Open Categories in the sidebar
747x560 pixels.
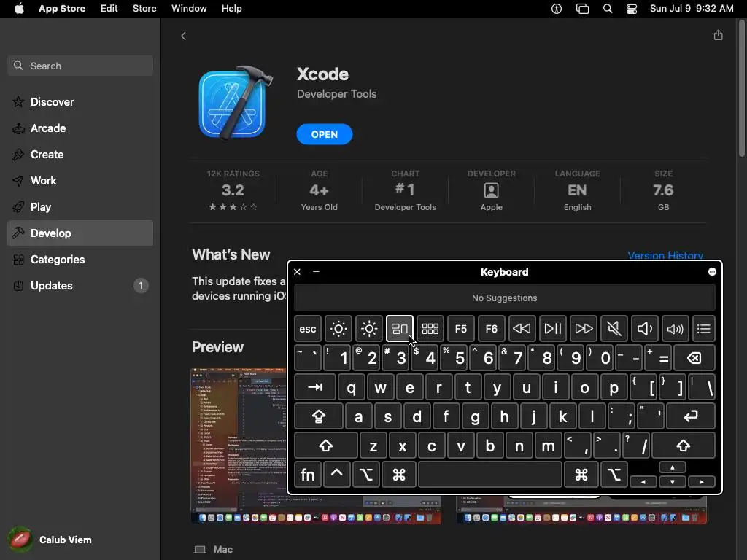point(80,260)
